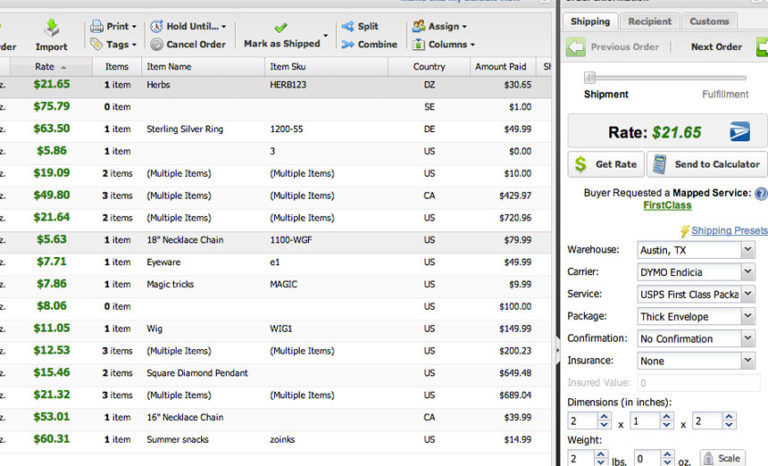The image size is (768, 466).
Task: Combine the selected orders
Action: [x=368, y=44]
